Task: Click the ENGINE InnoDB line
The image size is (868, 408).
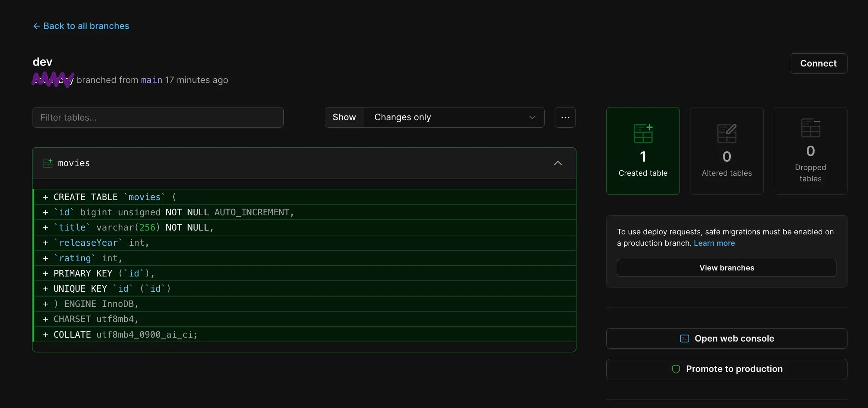Action: (x=304, y=304)
